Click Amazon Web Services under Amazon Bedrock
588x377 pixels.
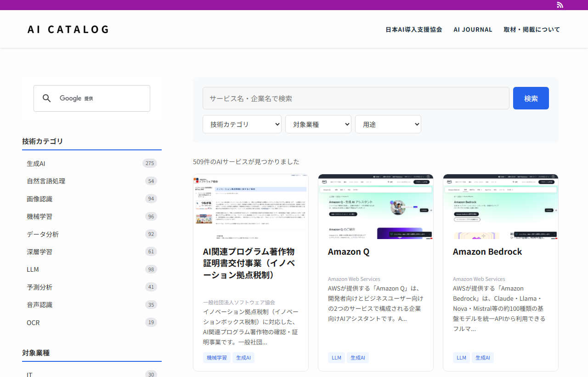[x=479, y=279]
